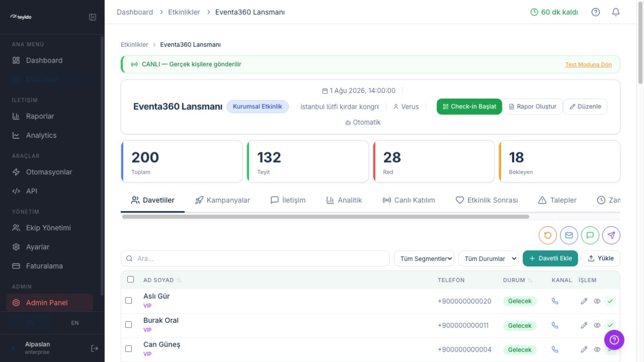Click the green message bubble circle icon
The width and height of the screenshot is (644, 362).
[x=590, y=235]
